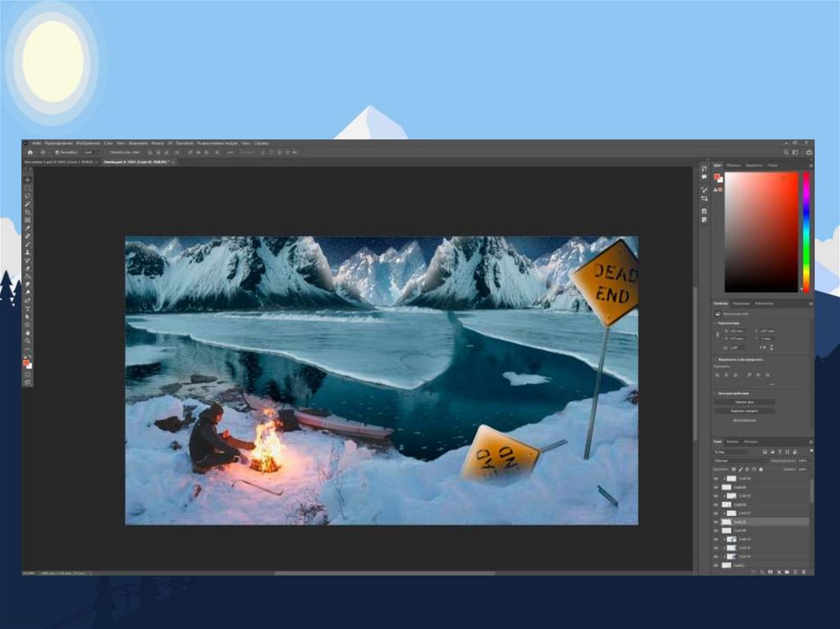Open the layer blend mode dropdown
This screenshot has height=629, width=840.
(740, 461)
